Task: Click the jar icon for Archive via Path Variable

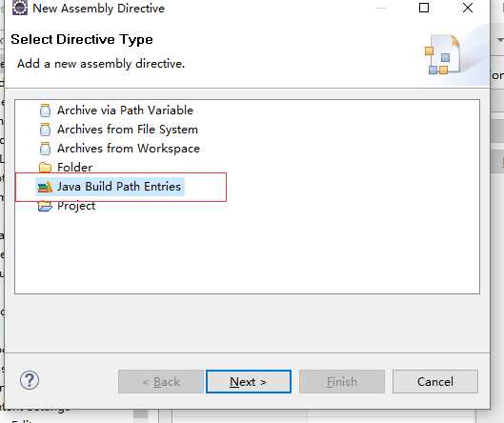Action: coord(45,111)
